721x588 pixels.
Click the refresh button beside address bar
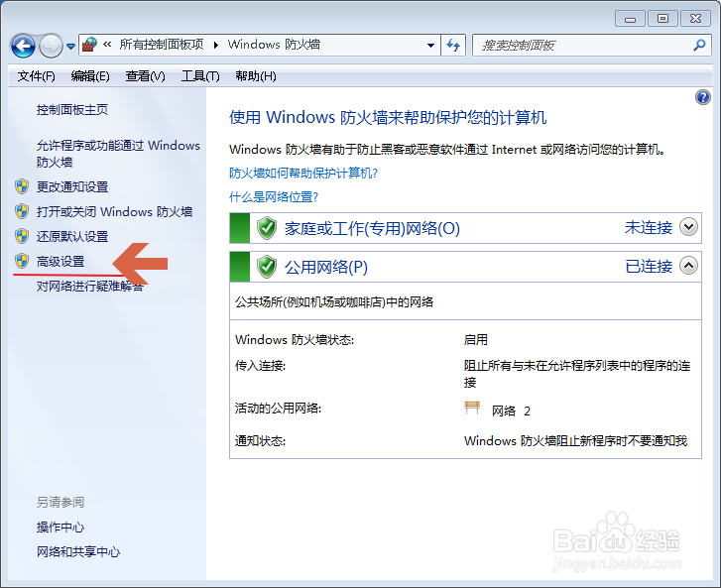453,45
